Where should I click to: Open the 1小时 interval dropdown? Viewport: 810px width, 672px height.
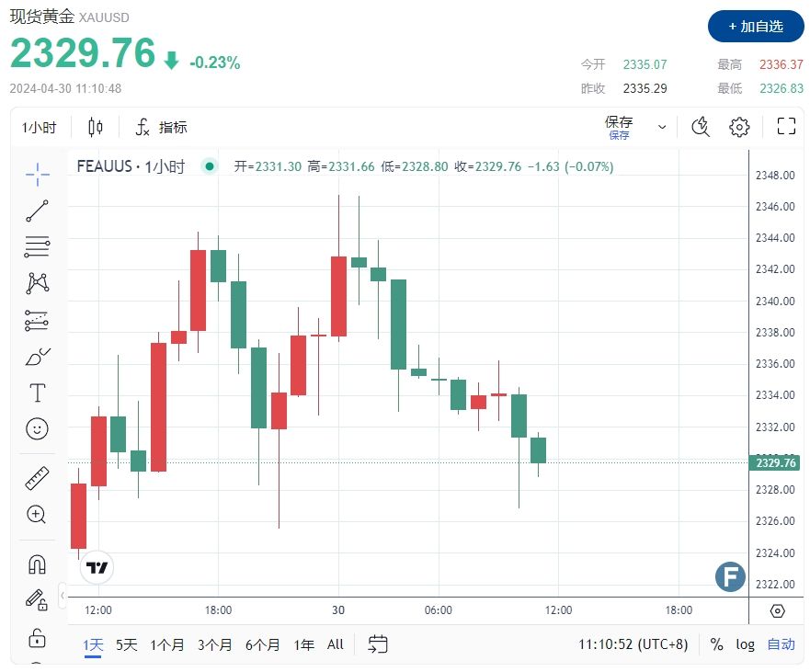[x=40, y=128]
